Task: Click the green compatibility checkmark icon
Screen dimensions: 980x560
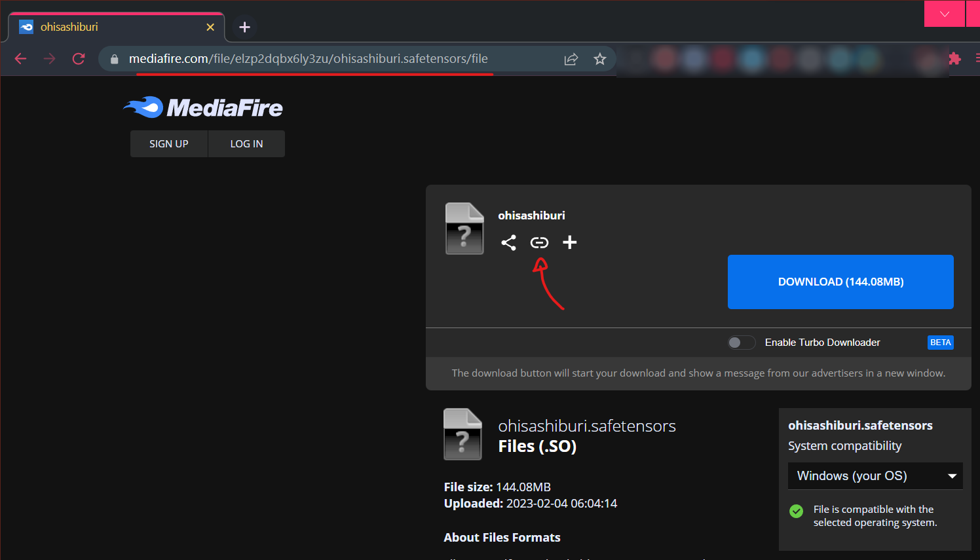Action: pyautogui.click(x=797, y=511)
